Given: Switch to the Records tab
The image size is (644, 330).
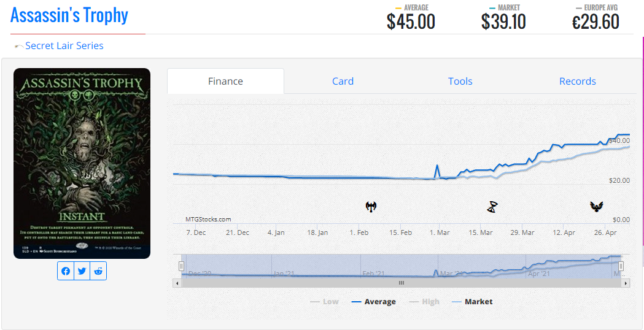Looking at the screenshot, I should click(577, 81).
